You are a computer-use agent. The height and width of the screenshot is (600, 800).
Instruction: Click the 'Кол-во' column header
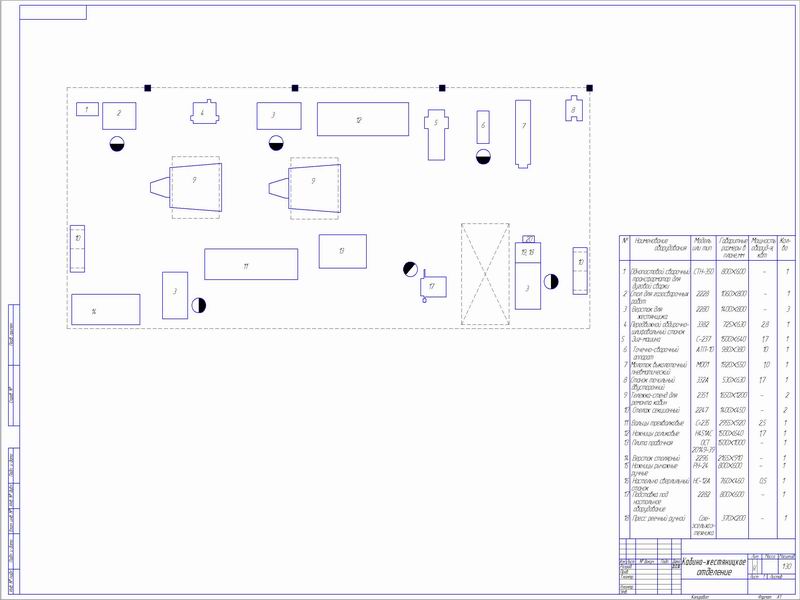[x=785, y=244]
